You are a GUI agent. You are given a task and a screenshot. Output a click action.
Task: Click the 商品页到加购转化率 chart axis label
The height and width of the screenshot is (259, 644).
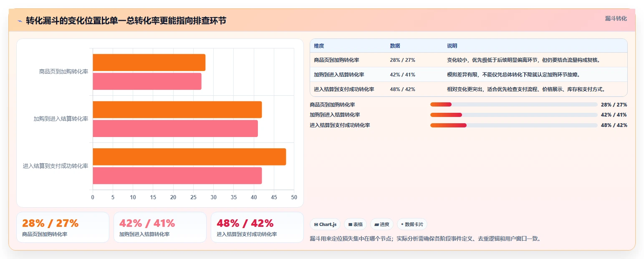(x=63, y=72)
